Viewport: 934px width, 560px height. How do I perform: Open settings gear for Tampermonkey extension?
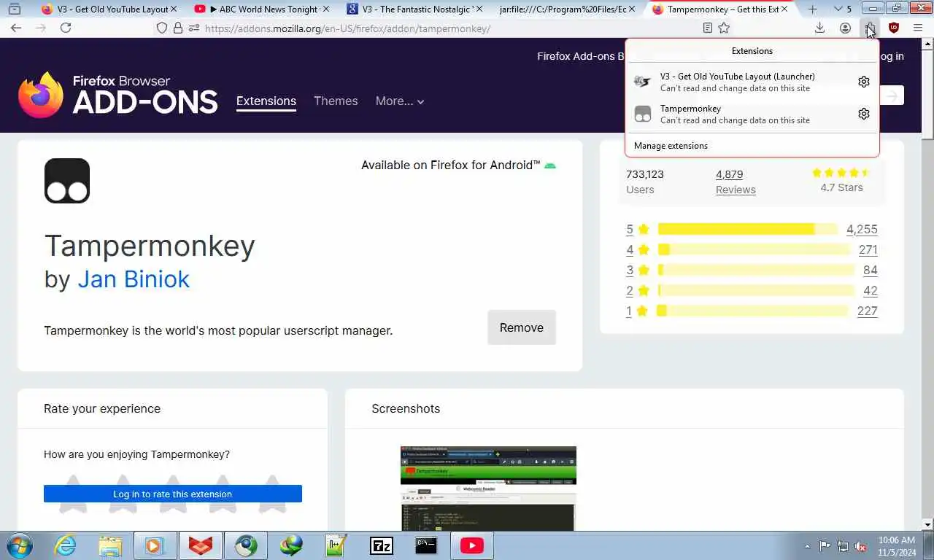click(864, 114)
